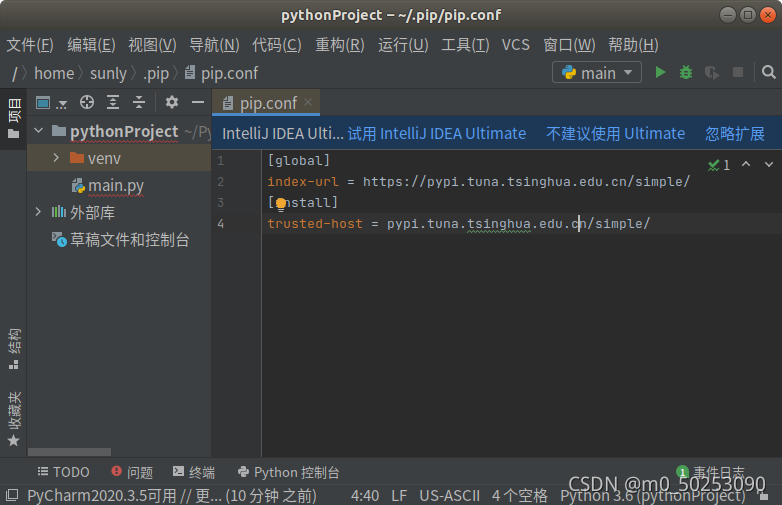
Task: Open the 工具(T) menu
Action: [x=465, y=45]
